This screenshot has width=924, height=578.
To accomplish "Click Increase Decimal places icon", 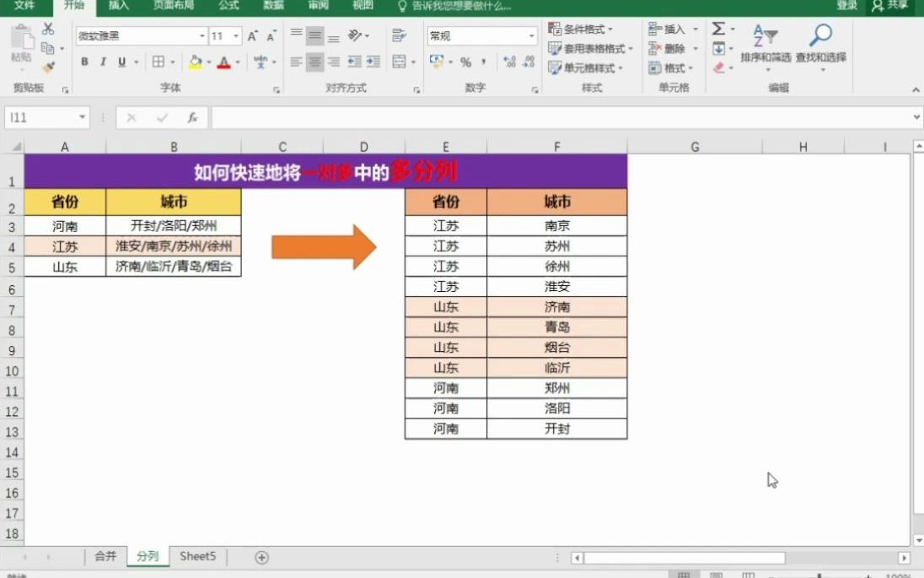I will pos(508,60).
